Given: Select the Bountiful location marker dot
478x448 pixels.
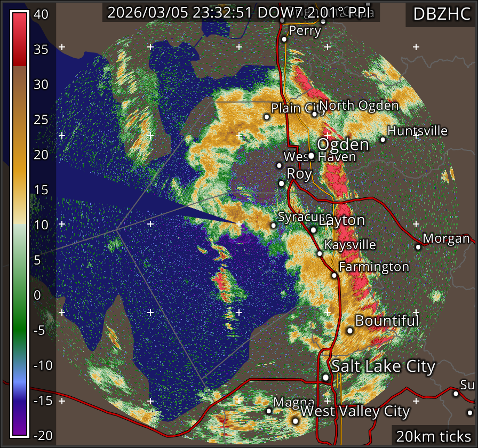Looking at the screenshot, I should [350, 331].
